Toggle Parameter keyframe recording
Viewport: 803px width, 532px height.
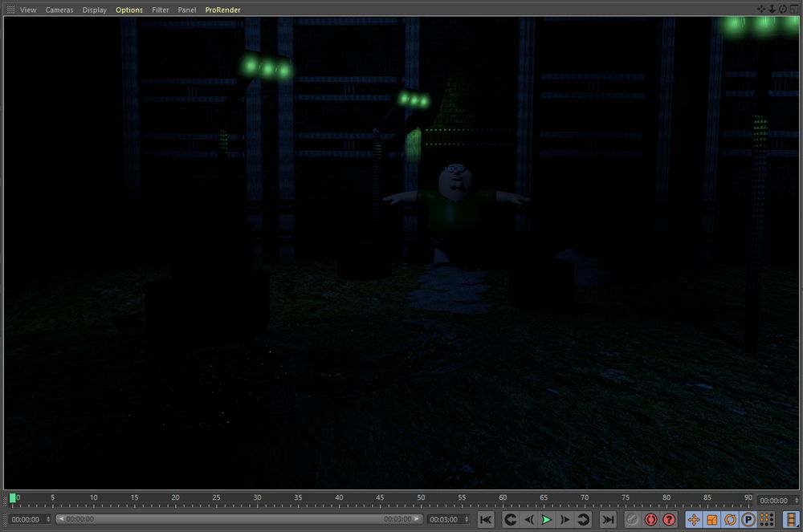coord(748,520)
